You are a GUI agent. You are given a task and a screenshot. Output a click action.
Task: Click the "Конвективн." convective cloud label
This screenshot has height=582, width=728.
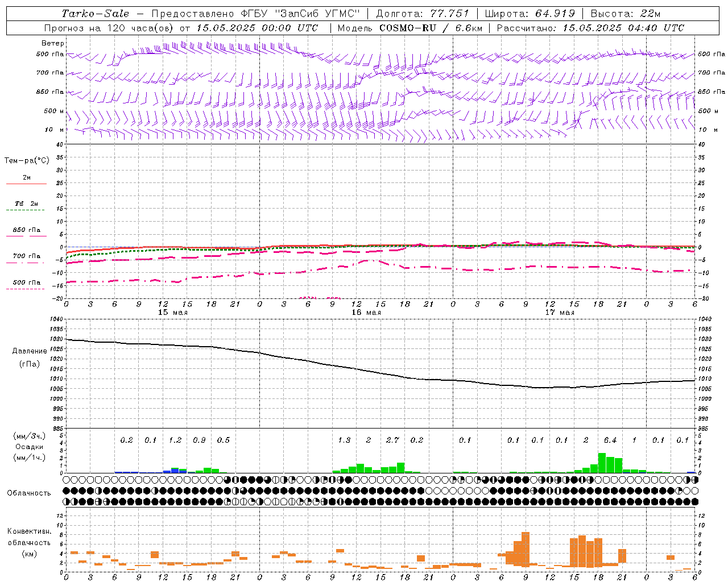(30, 531)
